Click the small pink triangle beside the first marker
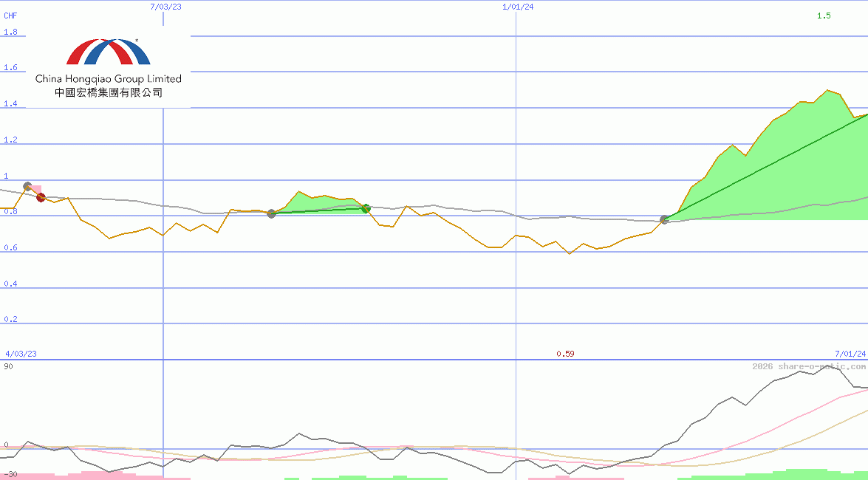This screenshot has height=480, width=868. tap(35, 189)
